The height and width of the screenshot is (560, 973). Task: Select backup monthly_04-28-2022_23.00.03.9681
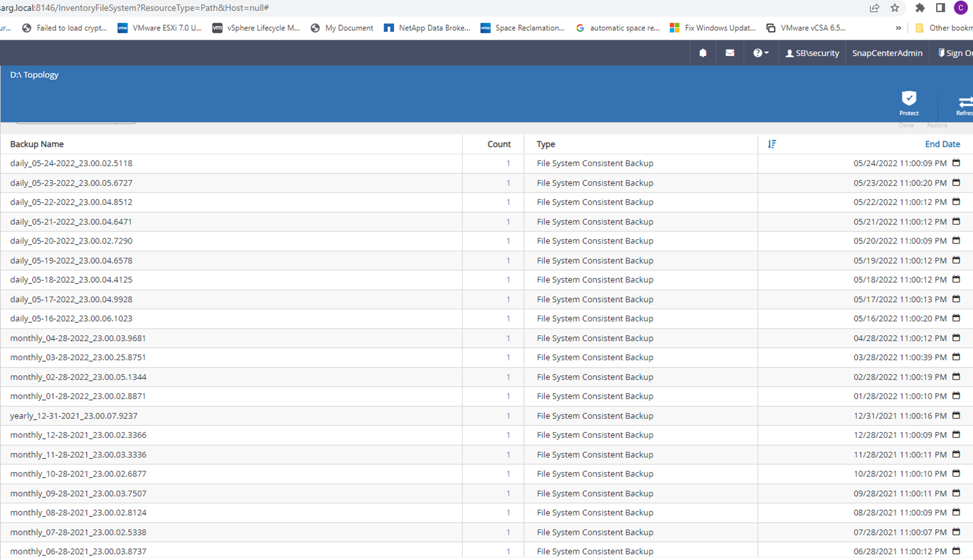click(x=78, y=338)
